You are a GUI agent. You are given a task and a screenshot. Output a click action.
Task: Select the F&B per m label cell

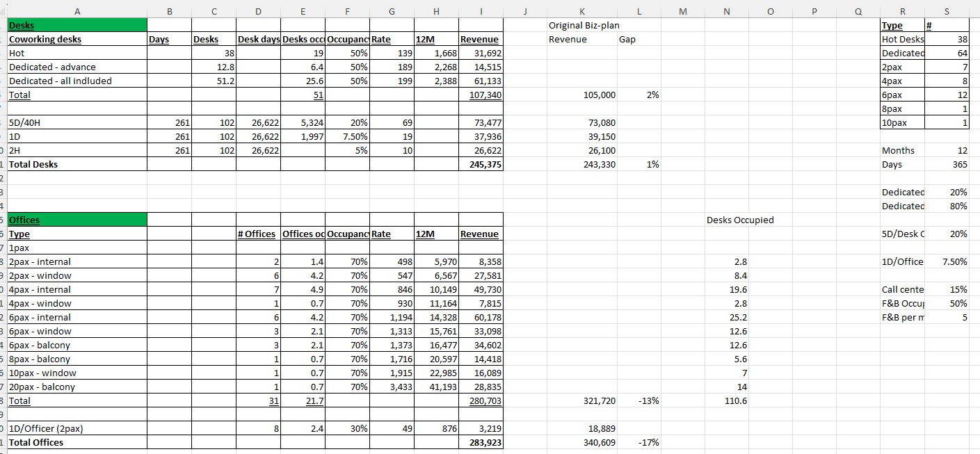(902, 317)
